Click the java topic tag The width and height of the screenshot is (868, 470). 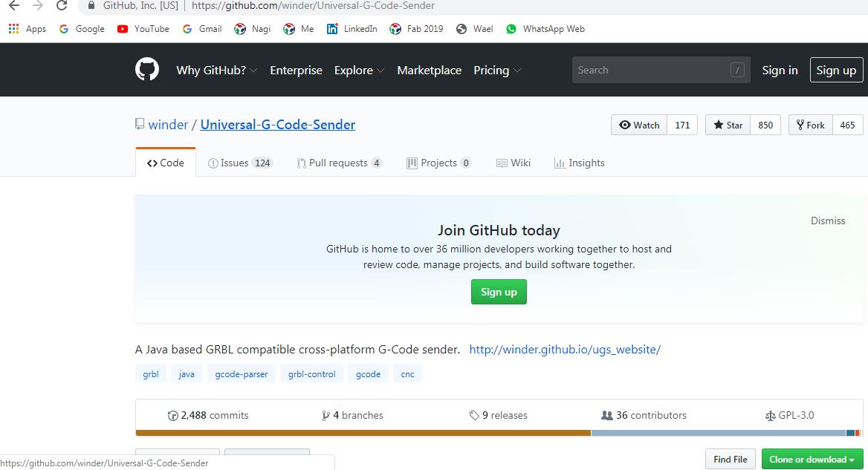(x=187, y=373)
